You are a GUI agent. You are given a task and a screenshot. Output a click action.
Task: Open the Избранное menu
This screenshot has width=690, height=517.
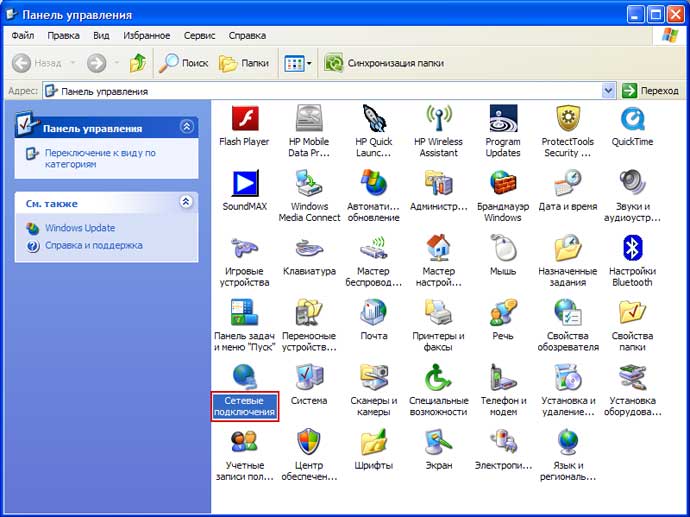(x=147, y=36)
